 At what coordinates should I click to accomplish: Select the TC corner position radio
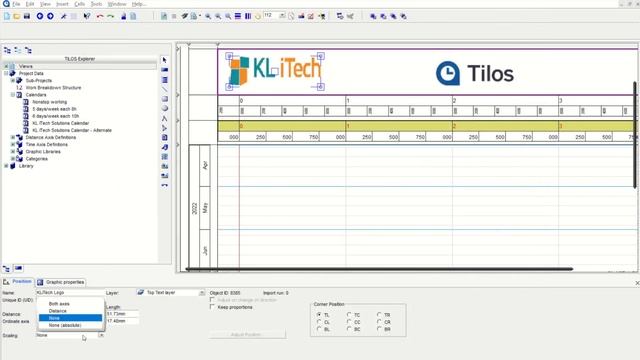click(349, 315)
